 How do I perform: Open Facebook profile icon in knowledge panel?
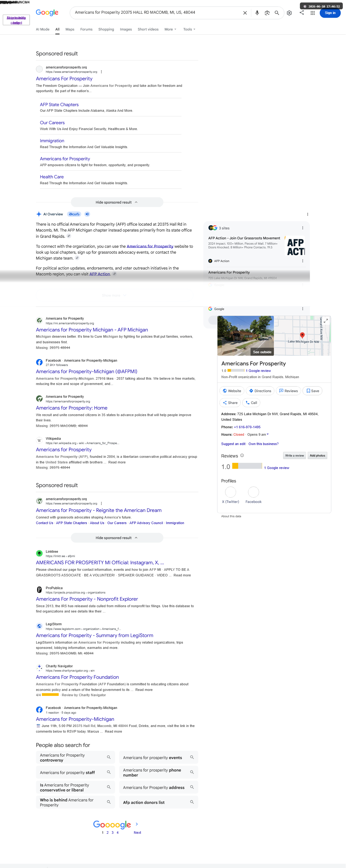pyautogui.click(x=253, y=492)
